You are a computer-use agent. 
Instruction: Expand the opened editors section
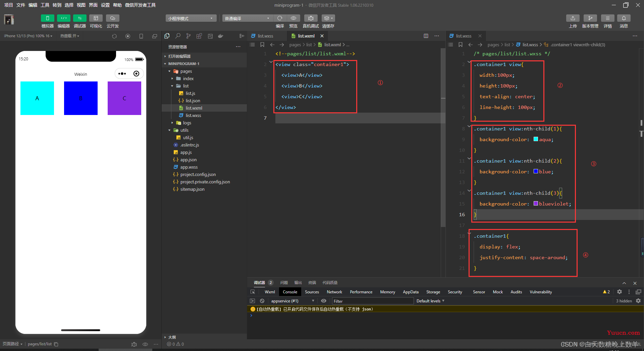205,56
